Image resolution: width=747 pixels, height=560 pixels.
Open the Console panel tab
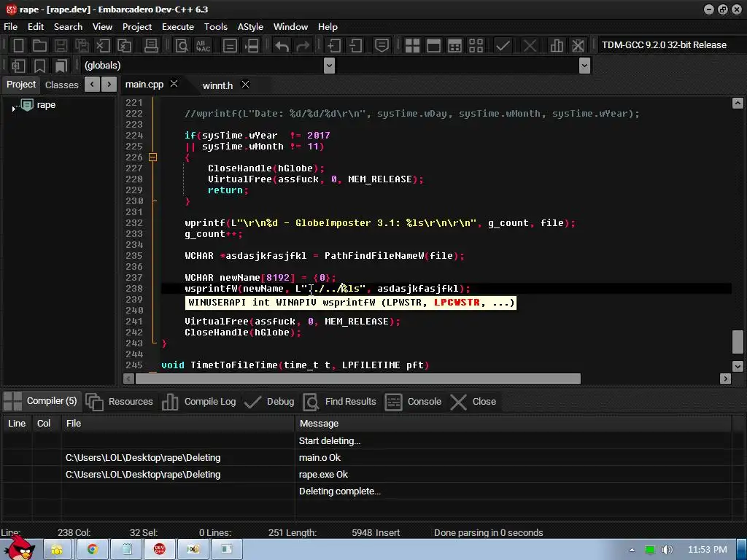point(413,402)
